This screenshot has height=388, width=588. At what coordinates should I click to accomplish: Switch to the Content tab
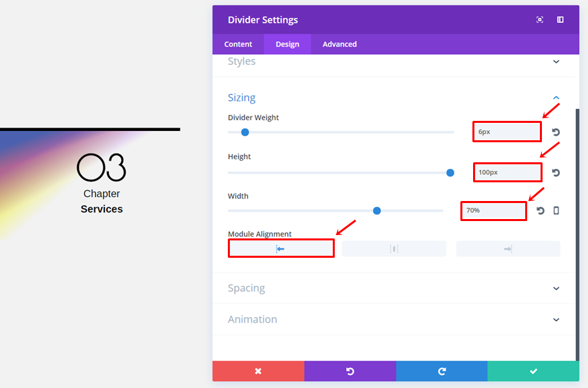click(x=238, y=44)
